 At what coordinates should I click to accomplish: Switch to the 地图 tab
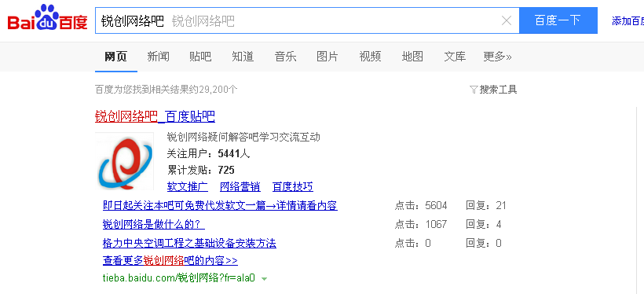click(x=412, y=57)
